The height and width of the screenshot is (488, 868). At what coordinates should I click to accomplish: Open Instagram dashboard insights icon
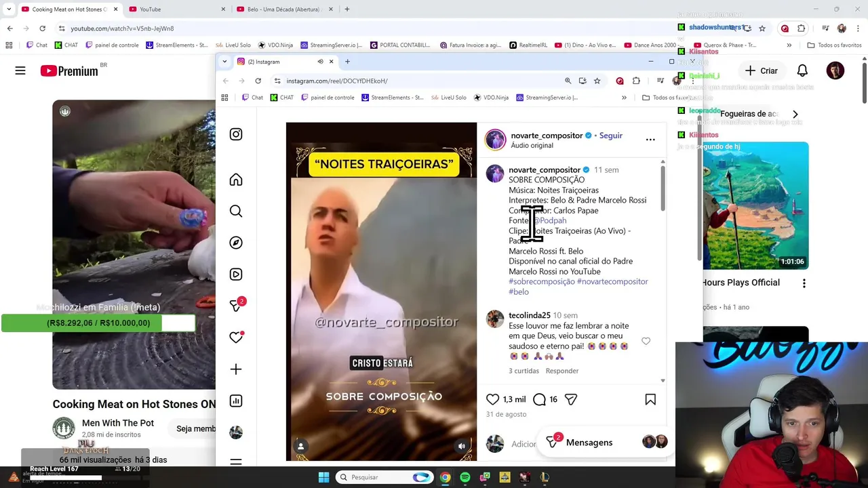tap(236, 401)
